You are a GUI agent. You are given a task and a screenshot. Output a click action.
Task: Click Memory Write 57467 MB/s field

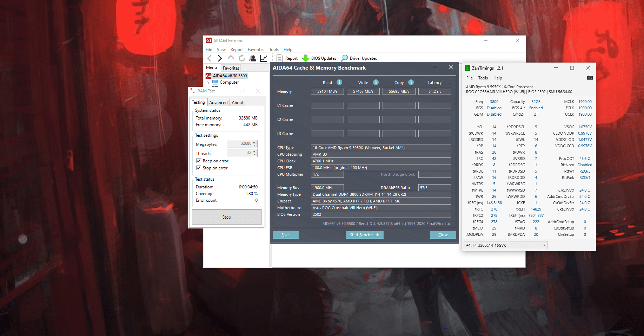pyautogui.click(x=363, y=91)
